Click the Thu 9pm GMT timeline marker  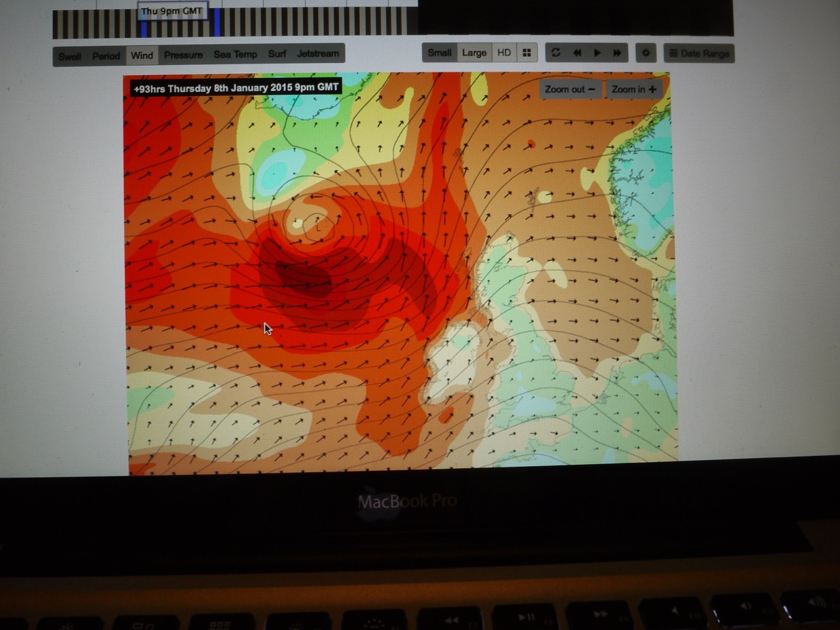pyautogui.click(x=171, y=12)
